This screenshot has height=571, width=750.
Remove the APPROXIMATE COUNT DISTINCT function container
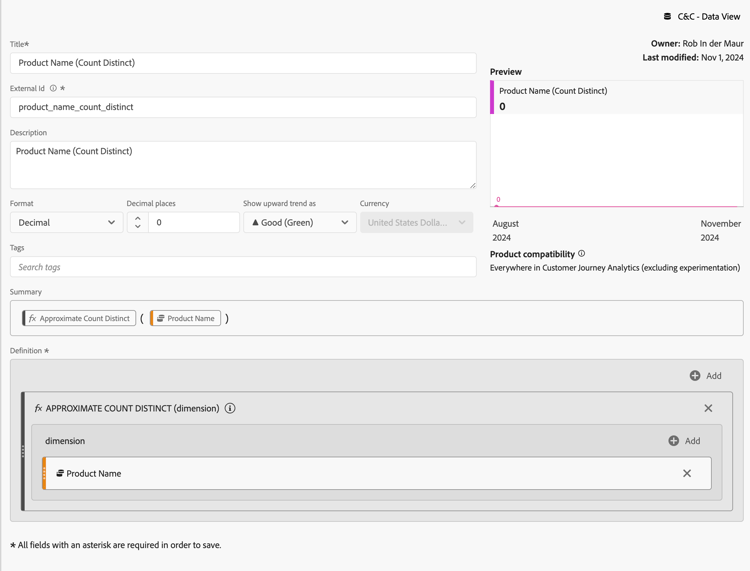pos(708,408)
